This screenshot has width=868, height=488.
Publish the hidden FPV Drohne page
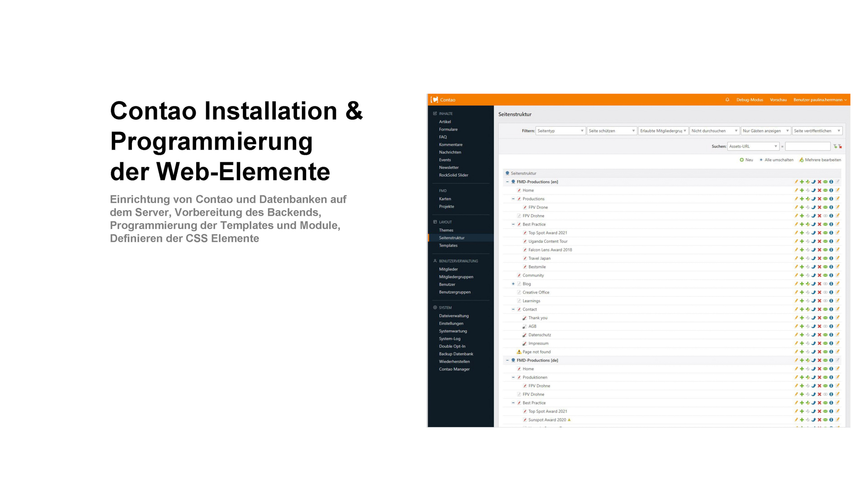[825, 216]
